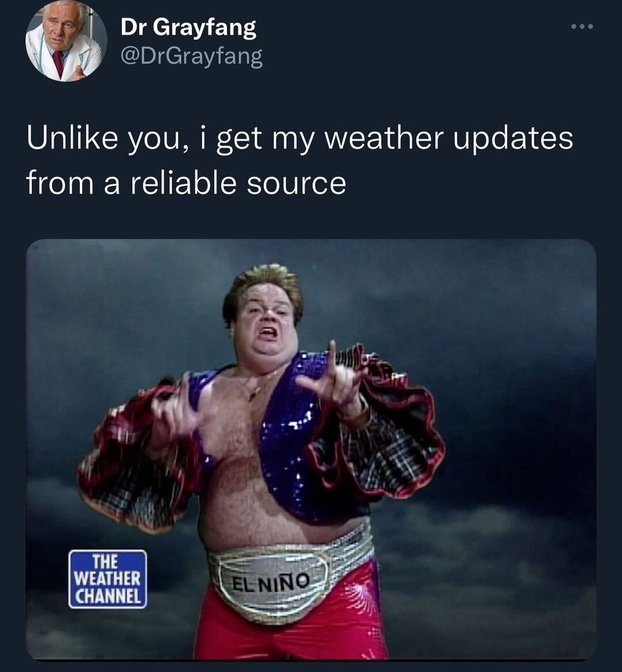Expand the tweet options ellipsis
Image resolution: width=622 pixels, height=672 pixels.
pyautogui.click(x=582, y=26)
